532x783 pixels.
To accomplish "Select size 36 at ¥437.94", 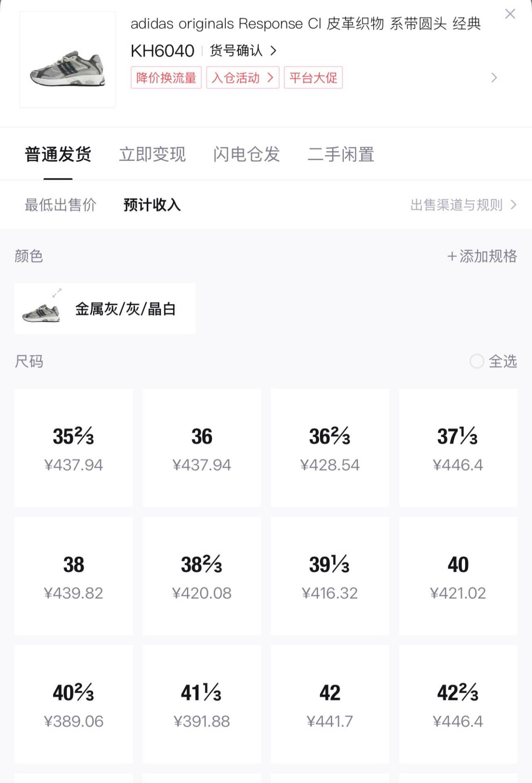I will [202, 448].
